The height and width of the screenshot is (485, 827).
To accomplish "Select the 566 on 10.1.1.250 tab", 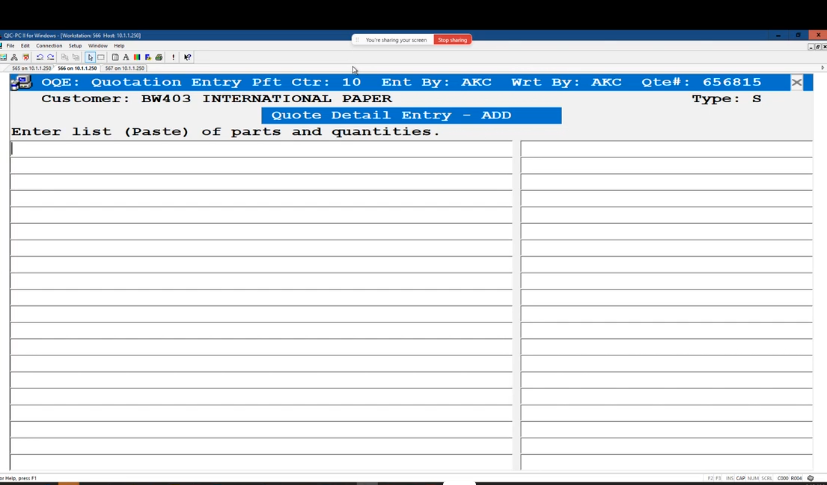I will click(77, 68).
